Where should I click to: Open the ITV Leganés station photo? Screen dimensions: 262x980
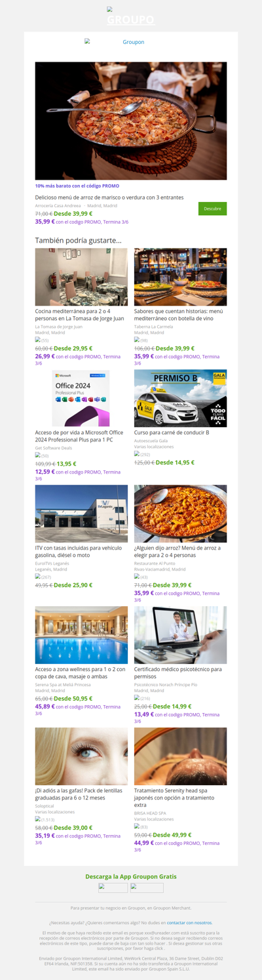click(81, 514)
